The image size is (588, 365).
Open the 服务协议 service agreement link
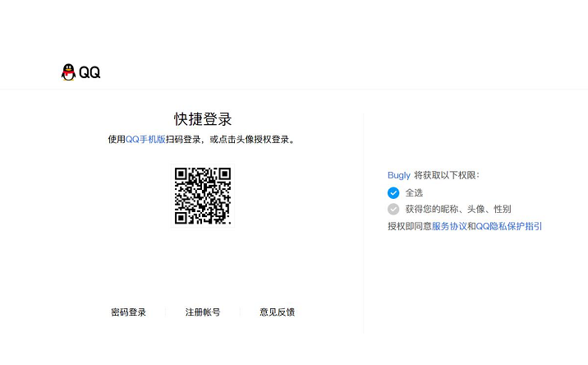[449, 226]
